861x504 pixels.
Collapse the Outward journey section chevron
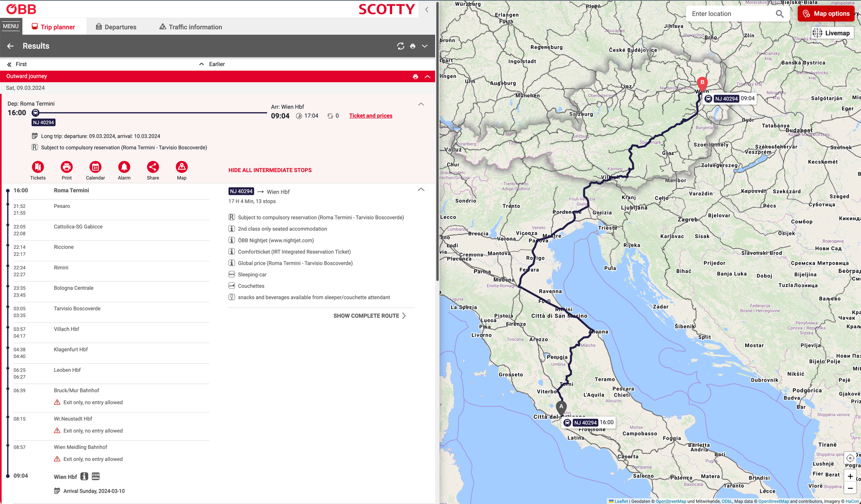tap(427, 77)
